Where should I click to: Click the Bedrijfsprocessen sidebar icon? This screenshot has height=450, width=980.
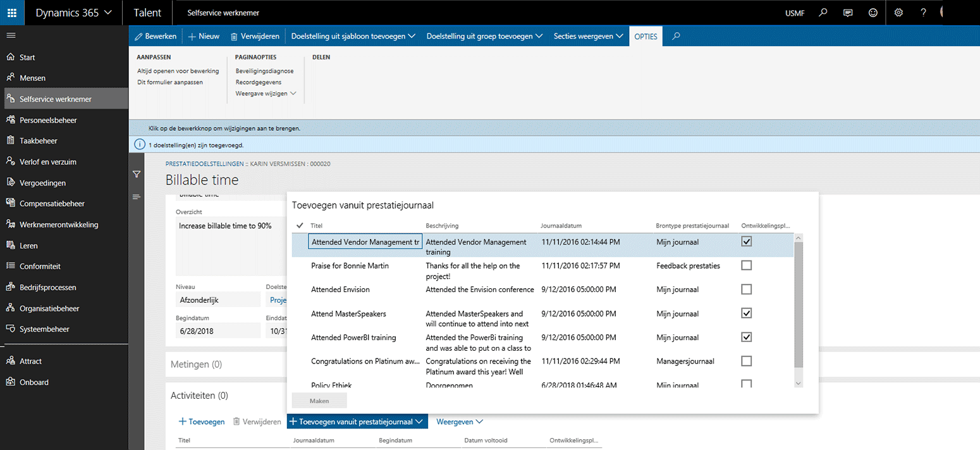click(x=10, y=286)
